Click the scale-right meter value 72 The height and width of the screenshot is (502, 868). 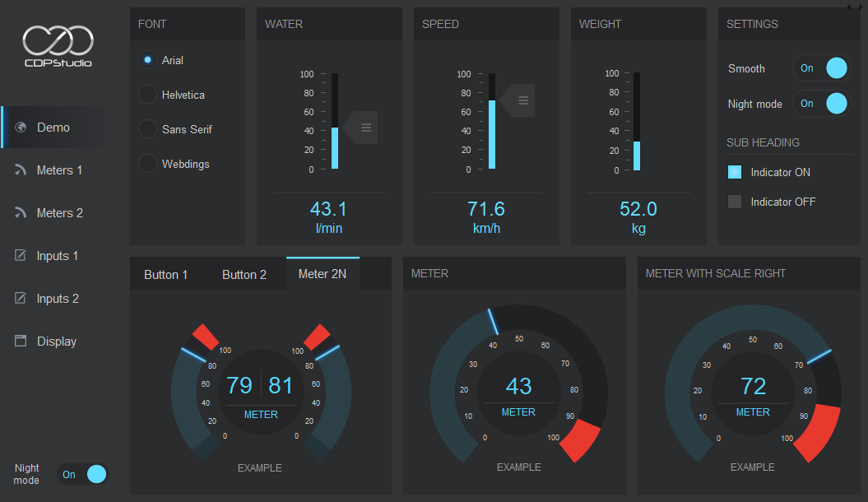point(754,386)
